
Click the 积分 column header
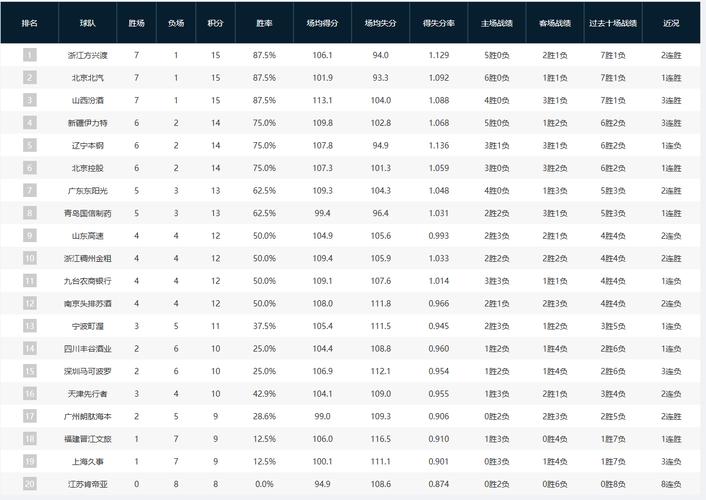[x=215, y=23]
